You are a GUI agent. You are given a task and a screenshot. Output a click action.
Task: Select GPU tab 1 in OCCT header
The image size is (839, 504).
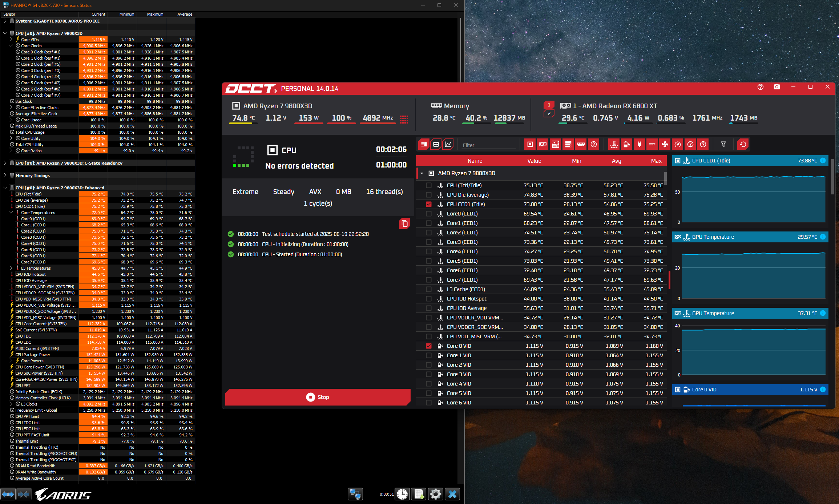pyautogui.click(x=549, y=105)
